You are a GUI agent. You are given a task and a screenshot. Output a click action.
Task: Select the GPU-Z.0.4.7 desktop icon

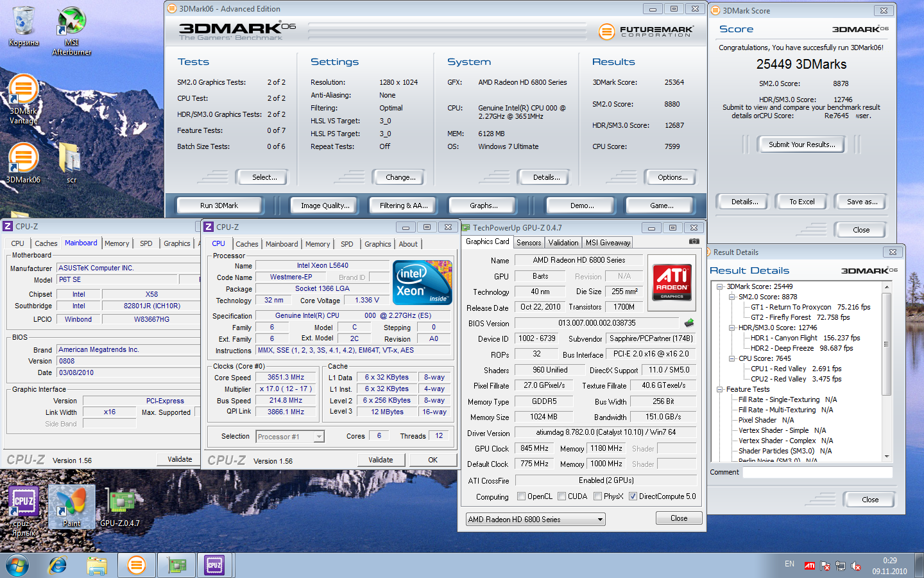pos(120,507)
